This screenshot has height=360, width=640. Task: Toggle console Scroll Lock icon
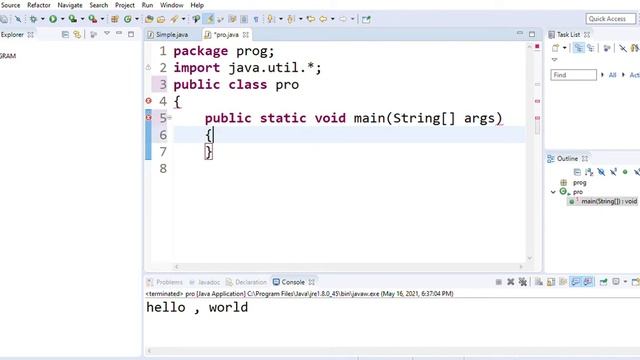pyautogui.click(x=551, y=282)
